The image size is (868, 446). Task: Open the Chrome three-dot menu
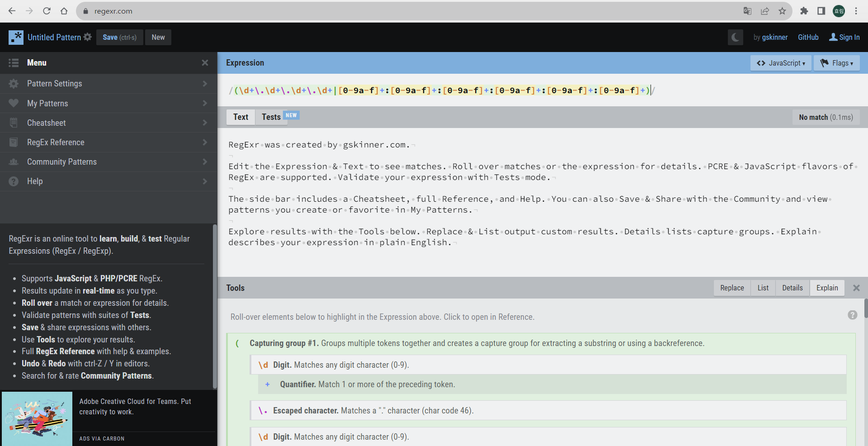click(x=856, y=11)
